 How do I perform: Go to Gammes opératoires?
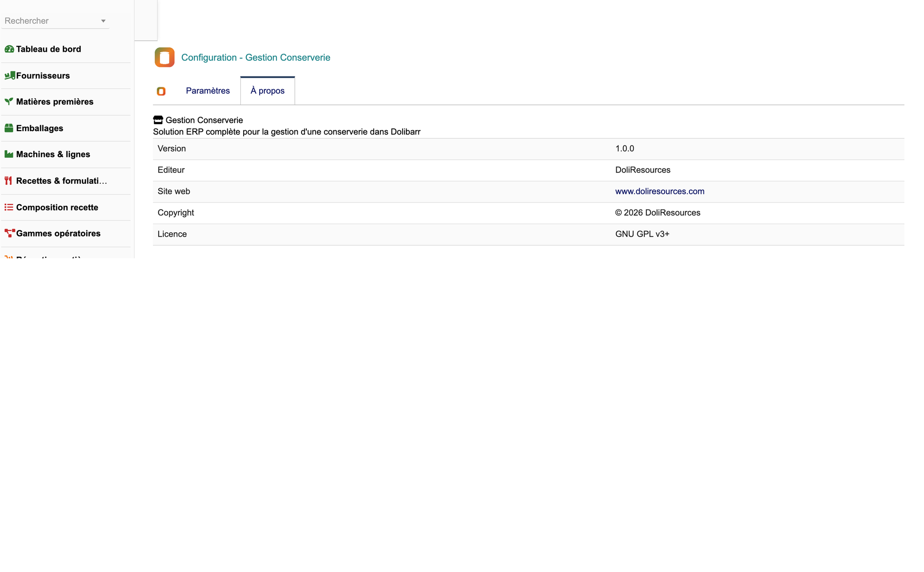(x=58, y=233)
